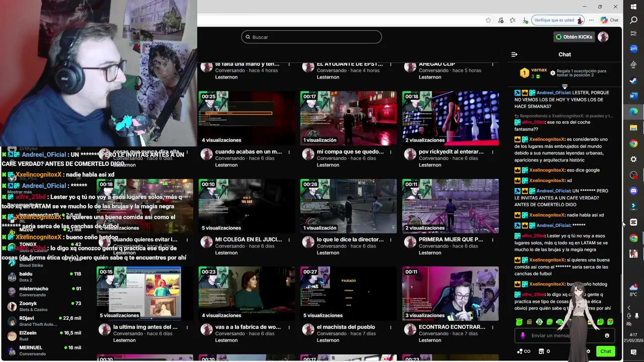Show hidden system tray icons chevron
This screenshot has height=362, width=644.
[x=628, y=307]
